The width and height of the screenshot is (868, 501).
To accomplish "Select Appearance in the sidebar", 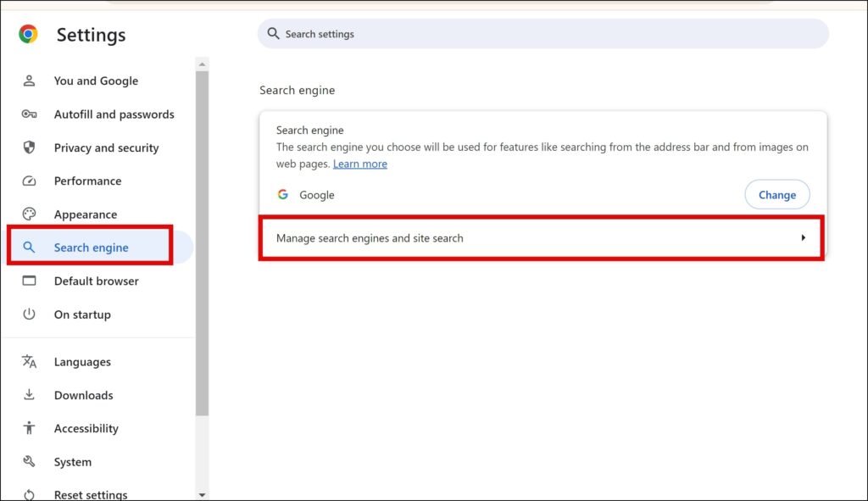I will pos(86,214).
